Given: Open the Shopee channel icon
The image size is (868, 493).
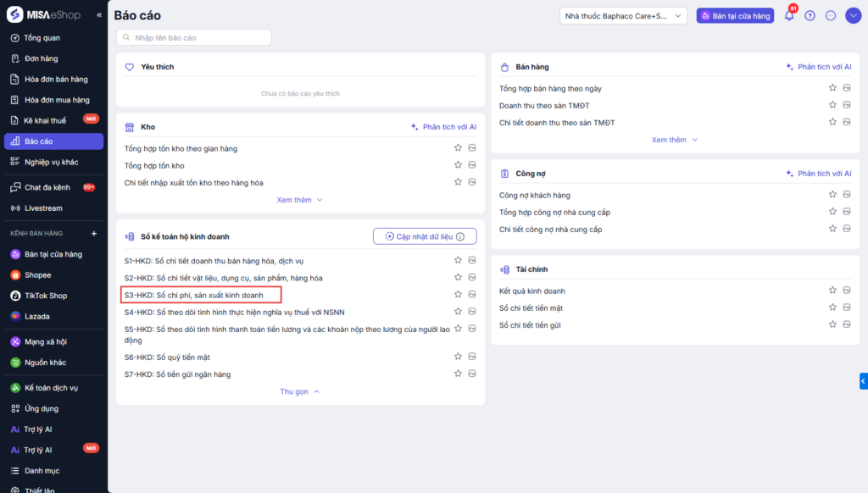Looking at the screenshot, I should coord(15,274).
